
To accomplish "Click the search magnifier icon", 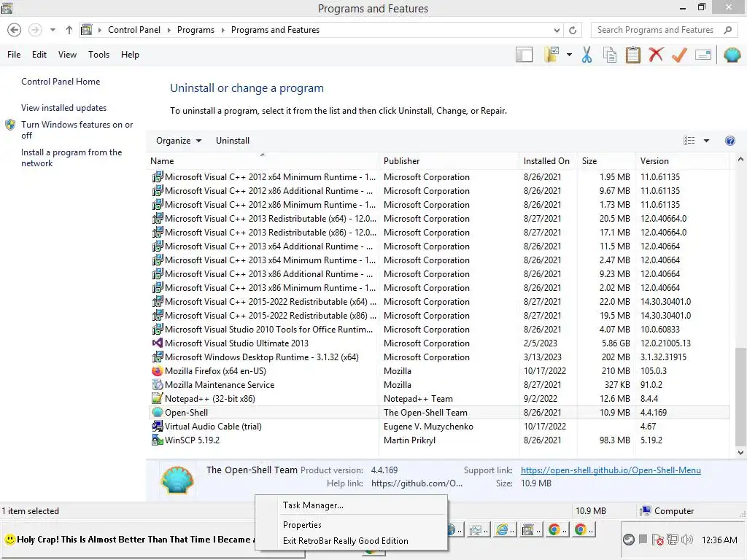I will (727, 30).
